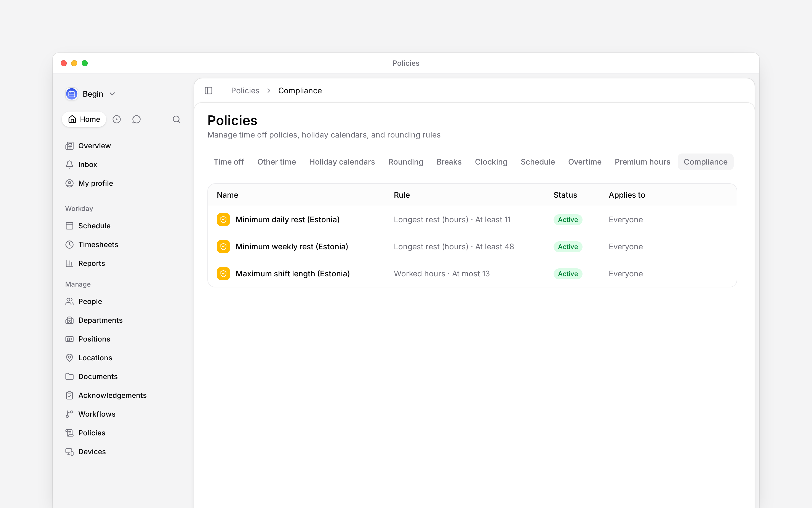Image resolution: width=812 pixels, height=508 pixels.
Task: Click 'Worked hours · At most 13' cell
Action: coord(442,274)
